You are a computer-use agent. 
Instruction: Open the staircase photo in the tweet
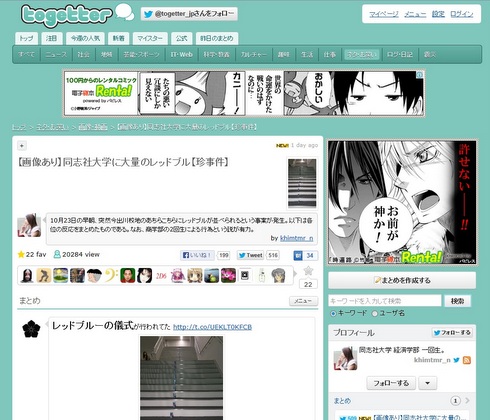point(181,378)
